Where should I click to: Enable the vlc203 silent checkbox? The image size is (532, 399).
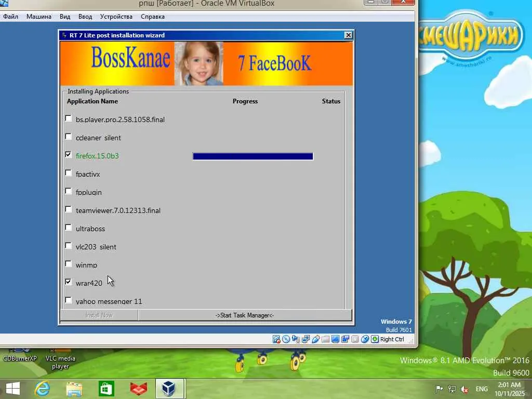[x=68, y=246]
